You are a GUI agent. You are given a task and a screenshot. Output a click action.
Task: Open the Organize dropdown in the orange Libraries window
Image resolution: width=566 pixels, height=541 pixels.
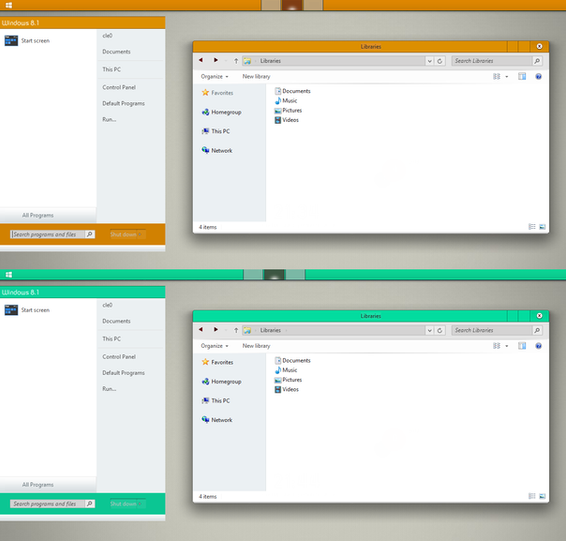pyautogui.click(x=214, y=77)
